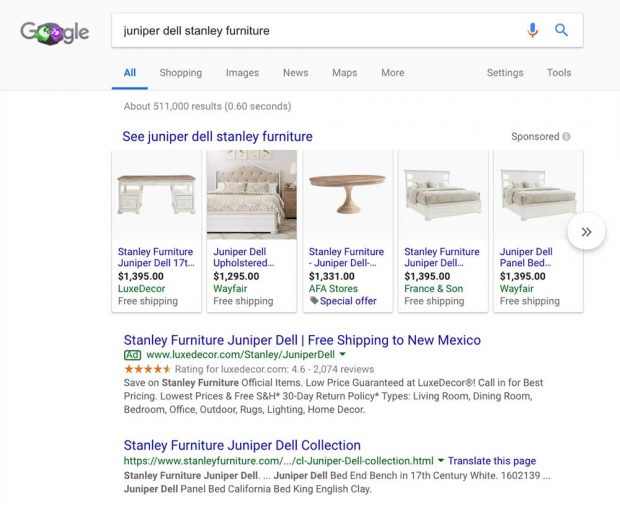Expand the luxedecor.com ad URL dropdown arrow

(343, 355)
